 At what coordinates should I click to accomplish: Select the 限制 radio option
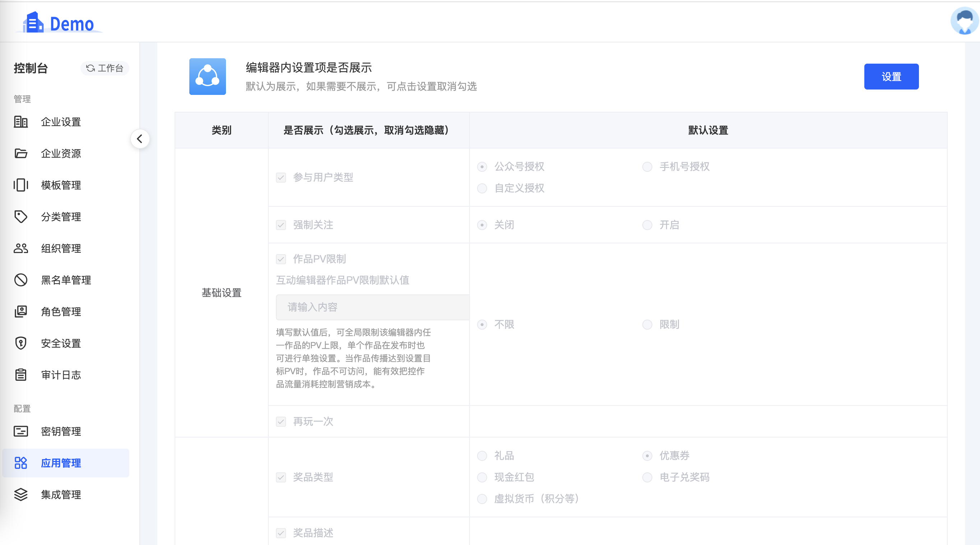click(x=647, y=325)
